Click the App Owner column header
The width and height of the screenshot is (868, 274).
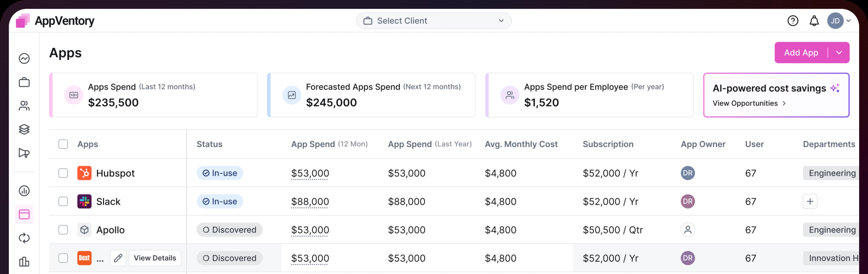(x=703, y=144)
